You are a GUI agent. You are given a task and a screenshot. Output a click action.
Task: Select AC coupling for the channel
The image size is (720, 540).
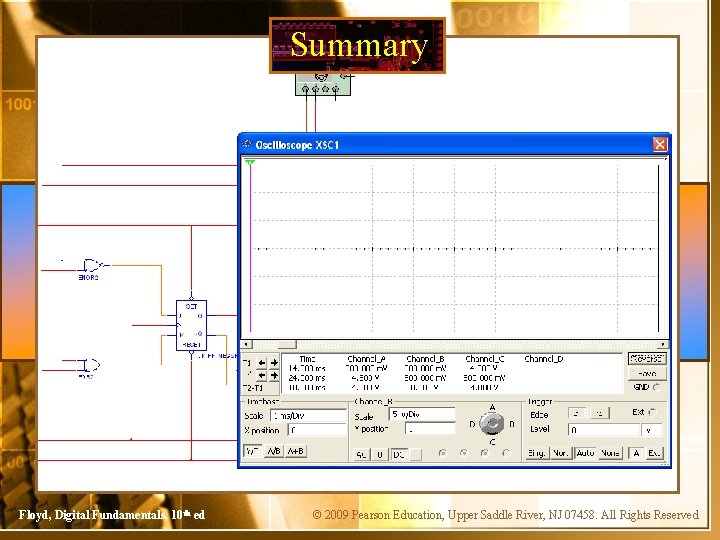point(361,454)
